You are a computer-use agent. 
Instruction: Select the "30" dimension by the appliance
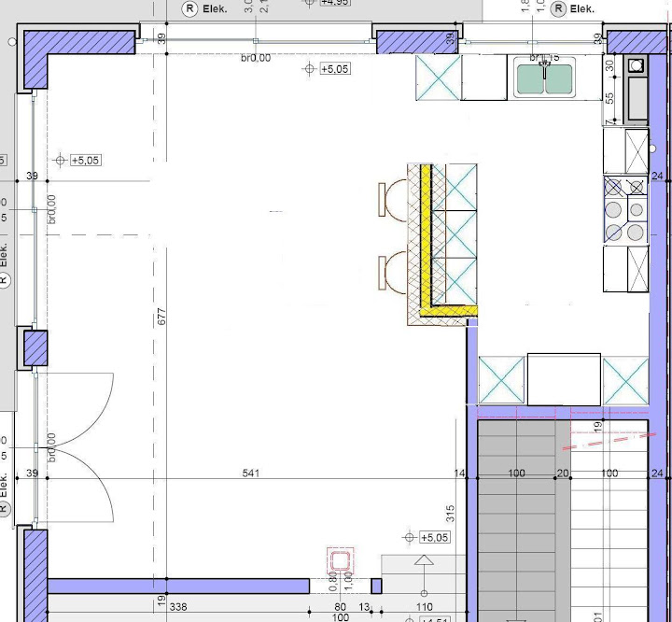(x=609, y=65)
